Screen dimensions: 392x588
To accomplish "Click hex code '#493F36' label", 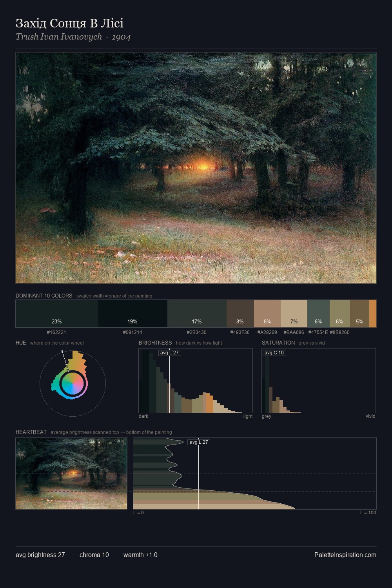I will (x=240, y=332).
